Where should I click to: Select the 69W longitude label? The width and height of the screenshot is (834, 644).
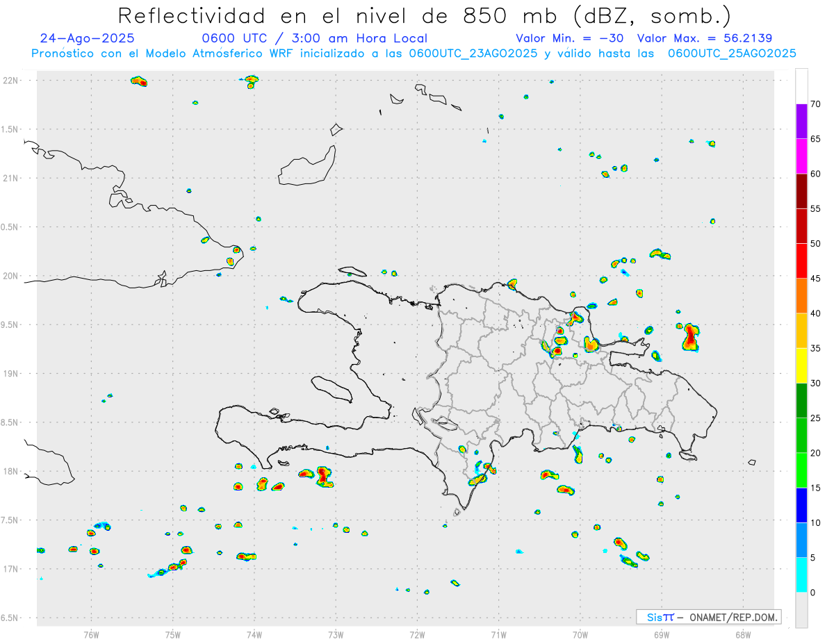tap(661, 634)
